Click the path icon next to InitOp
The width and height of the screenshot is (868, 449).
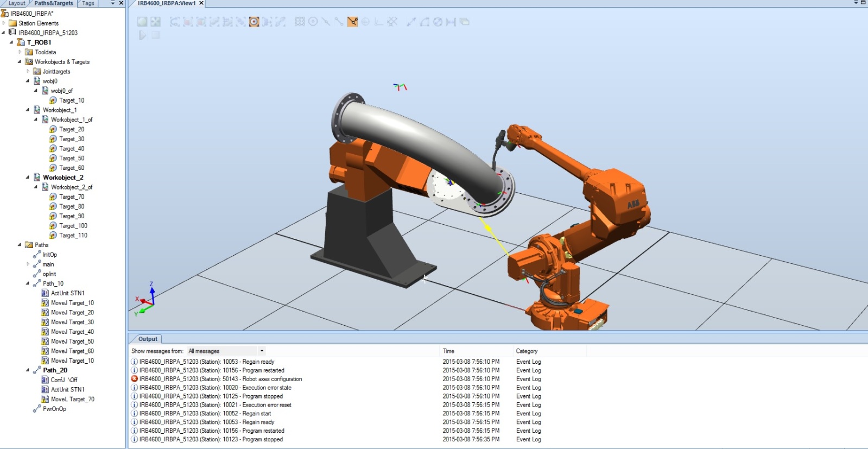37,255
